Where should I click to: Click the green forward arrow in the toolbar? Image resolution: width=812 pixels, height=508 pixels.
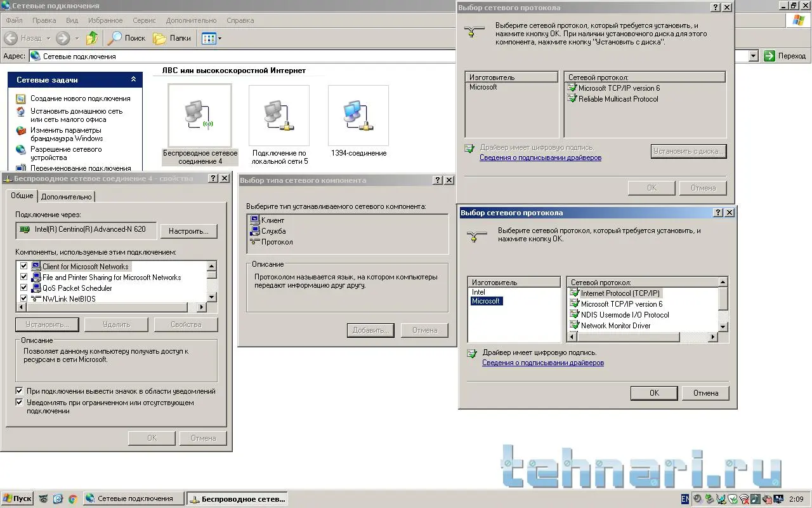62,38
